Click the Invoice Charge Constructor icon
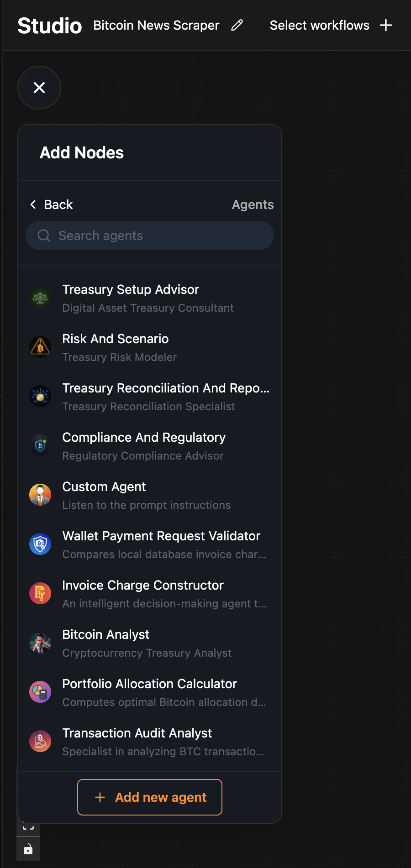Viewport: 411px width, 868px height. coord(40,594)
